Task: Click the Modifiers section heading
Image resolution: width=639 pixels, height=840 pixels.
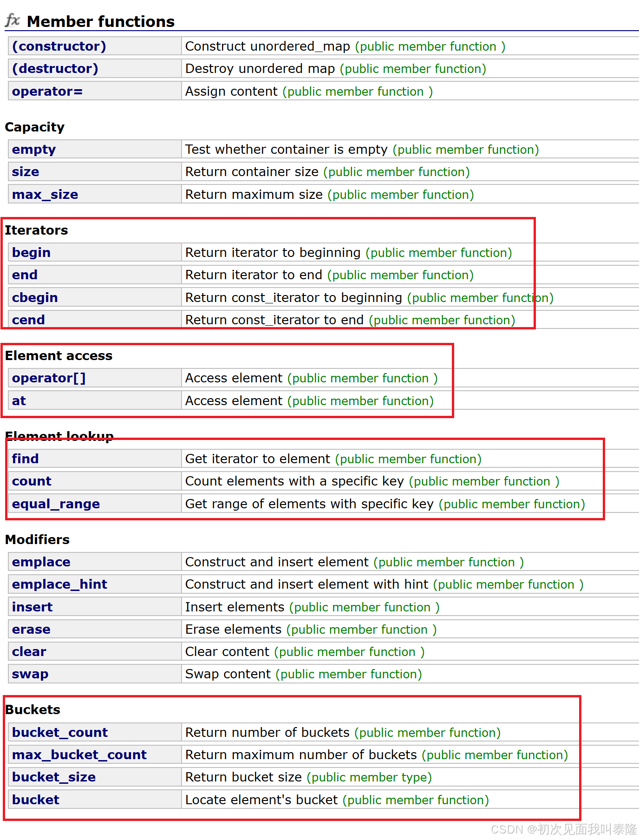Action: tap(37, 540)
